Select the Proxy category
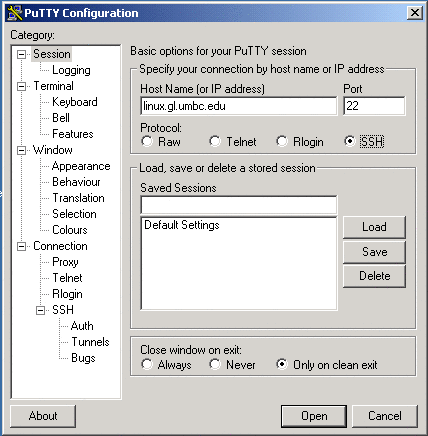The image size is (428, 436). click(65, 262)
